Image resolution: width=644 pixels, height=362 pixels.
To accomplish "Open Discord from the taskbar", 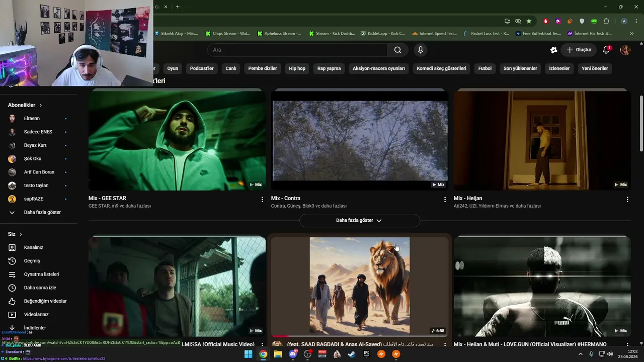I will [293, 354].
